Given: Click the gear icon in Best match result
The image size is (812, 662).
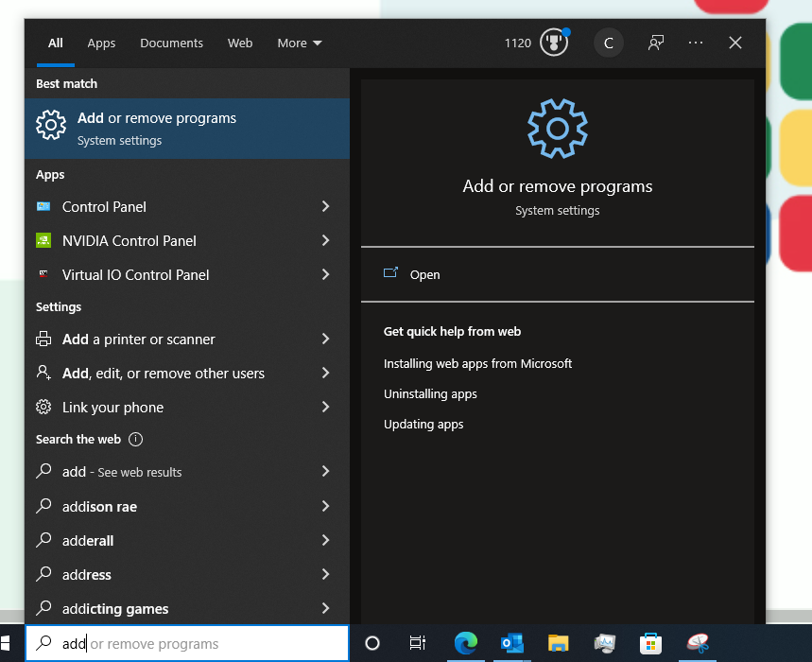Looking at the screenshot, I should [x=51, y=125].
